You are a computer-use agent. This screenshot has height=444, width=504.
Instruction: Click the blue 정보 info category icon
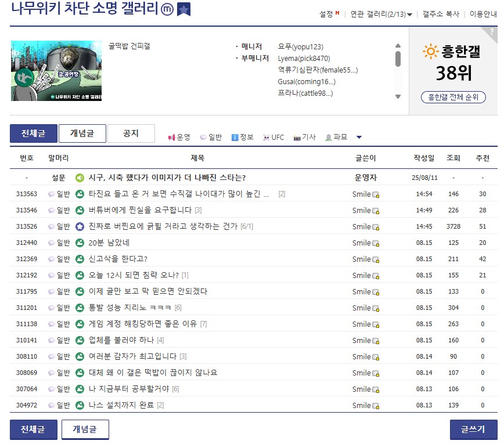(x=235, y=136)
